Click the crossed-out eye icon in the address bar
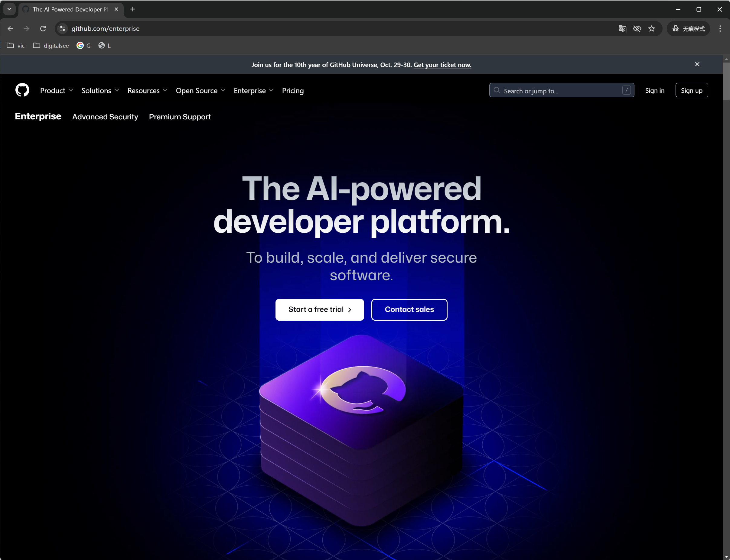730x560 pixels. click(x=637, y=29)
